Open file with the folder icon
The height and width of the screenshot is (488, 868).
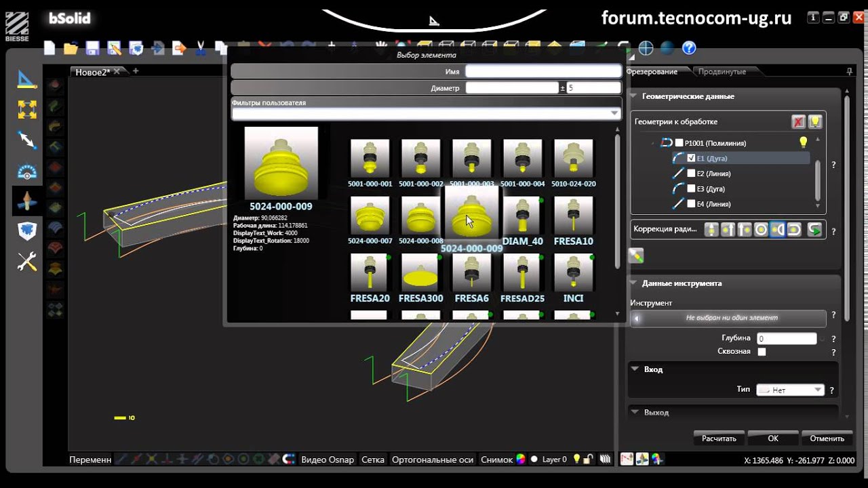[x=71, y=48]
